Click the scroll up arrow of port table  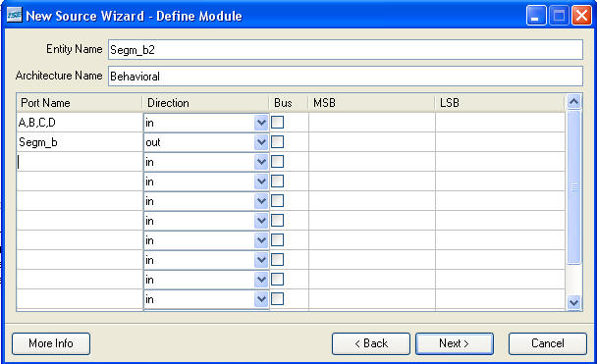click(573, 102)
